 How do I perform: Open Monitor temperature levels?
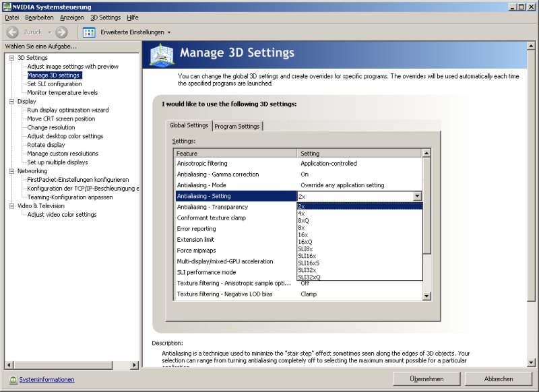(62, 93)
